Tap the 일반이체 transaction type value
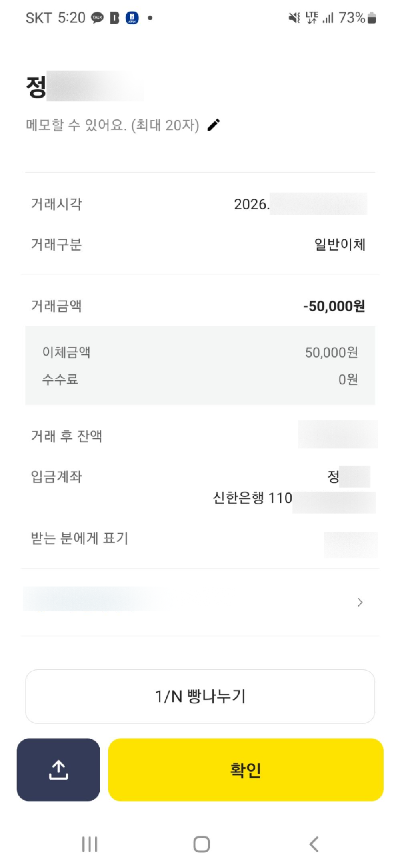400x868 pixels. coord(340,244)
